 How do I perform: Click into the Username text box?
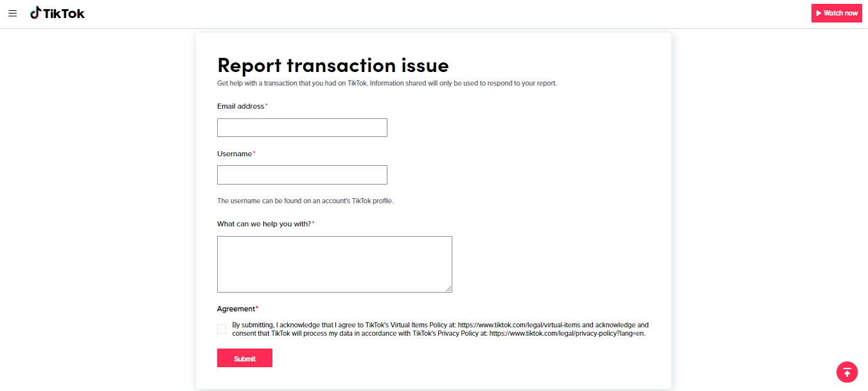[x=302, y=175]
